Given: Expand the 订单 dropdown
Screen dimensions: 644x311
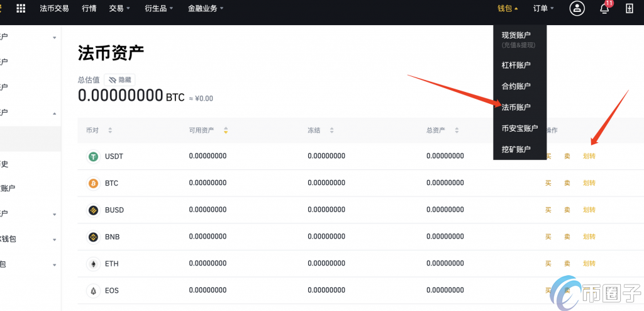Looking at the screenshot, I should tap(543, 8).
